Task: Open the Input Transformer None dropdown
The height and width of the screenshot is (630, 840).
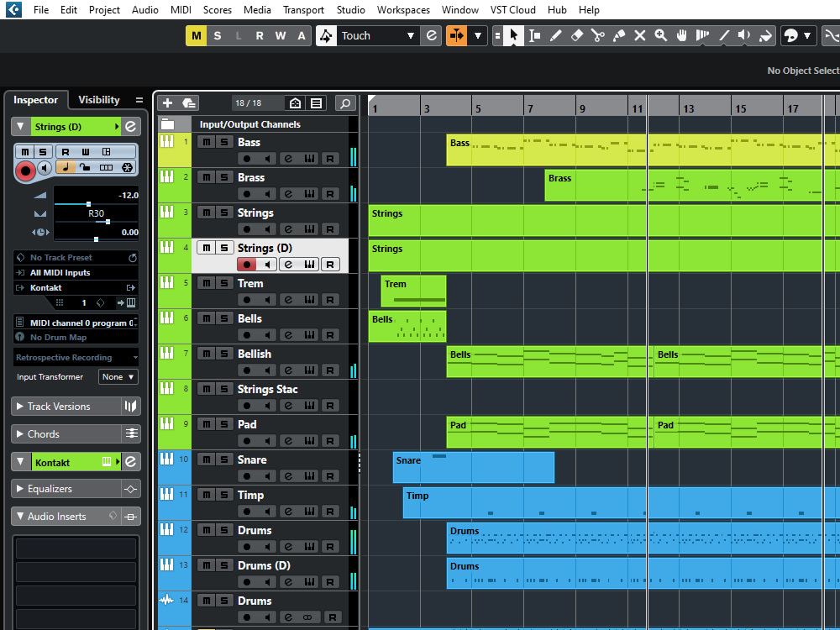Action: click(x=118, y=376)
